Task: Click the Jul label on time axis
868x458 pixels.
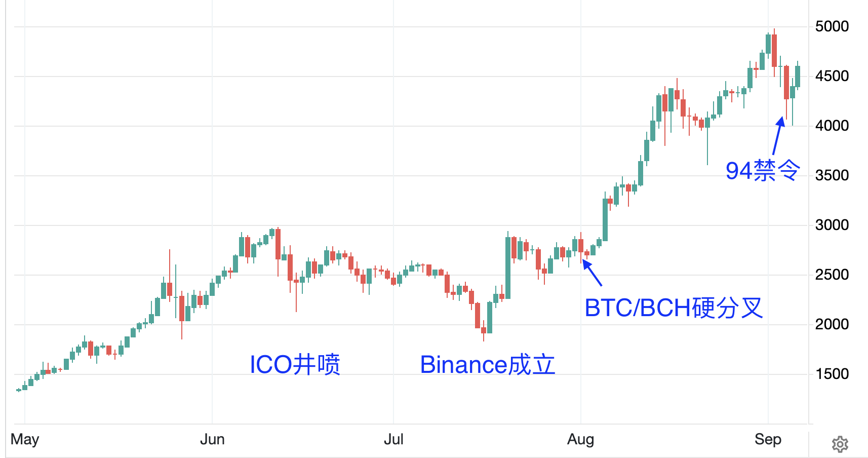Action: [393, 439]
